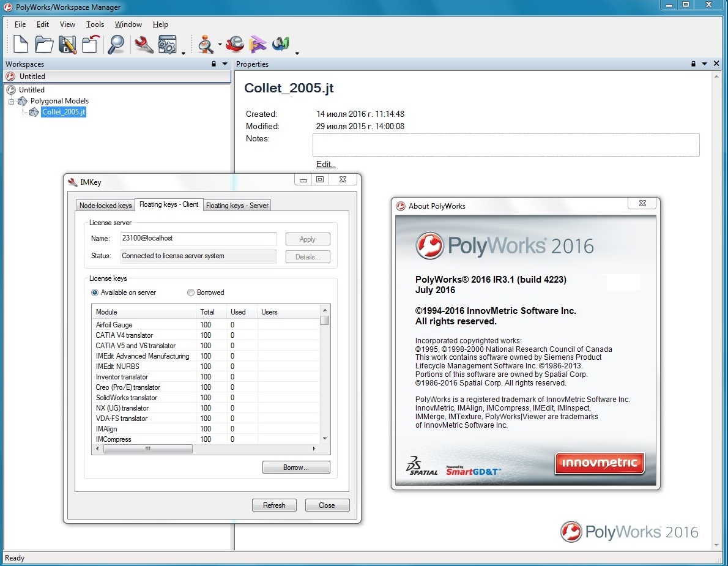Launch the IMEdit red 'e' module icon
Image resolution: width=728 pixels, height=566 pixels.
[x=236, y=44]
